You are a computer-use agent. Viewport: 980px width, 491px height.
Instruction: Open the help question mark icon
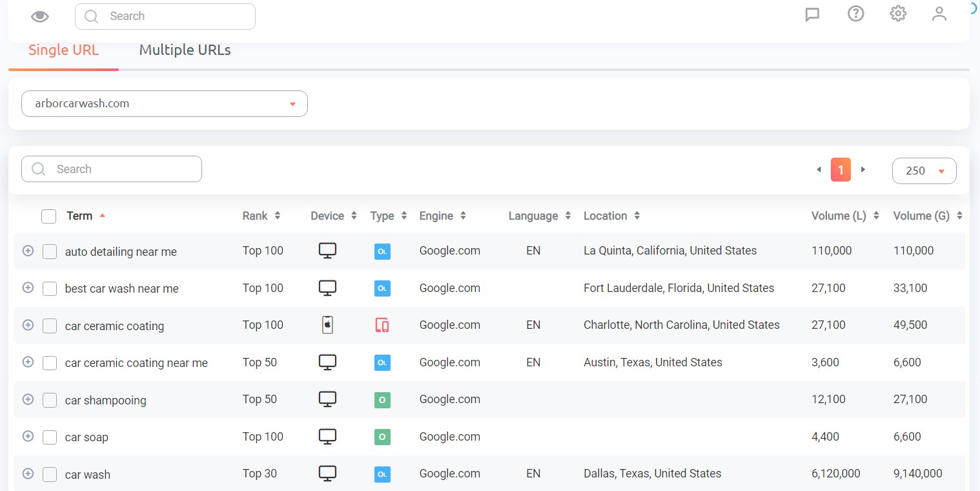click(855, 14)
